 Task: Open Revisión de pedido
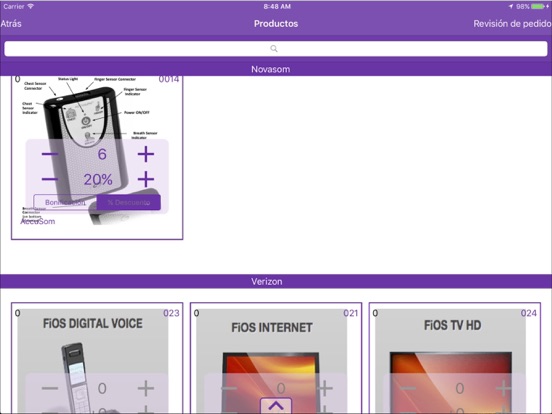(512, 24)
